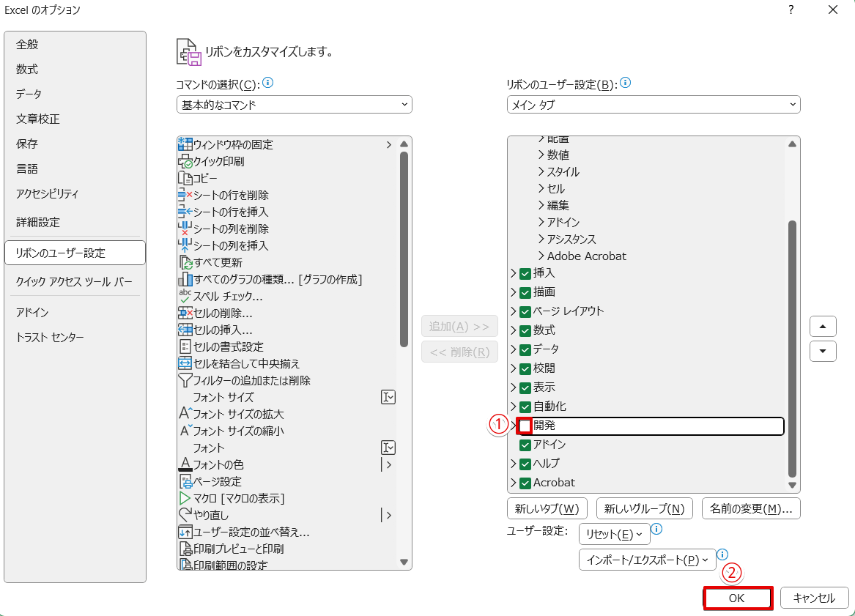This screenshot has width=855, height=616.
Task: Uncheck the 表示 tab checkbox
Action: (525, 388)
